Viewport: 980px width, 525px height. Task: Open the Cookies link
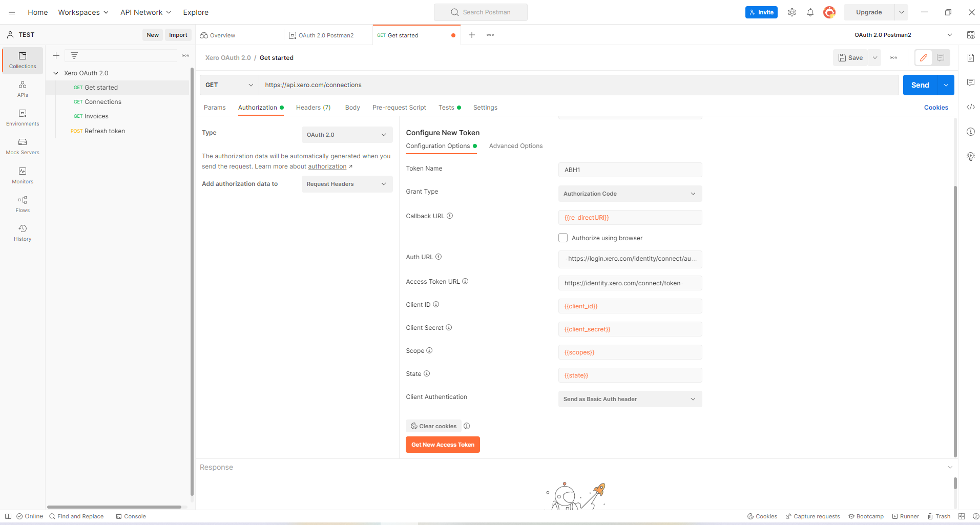coord(936,108)
